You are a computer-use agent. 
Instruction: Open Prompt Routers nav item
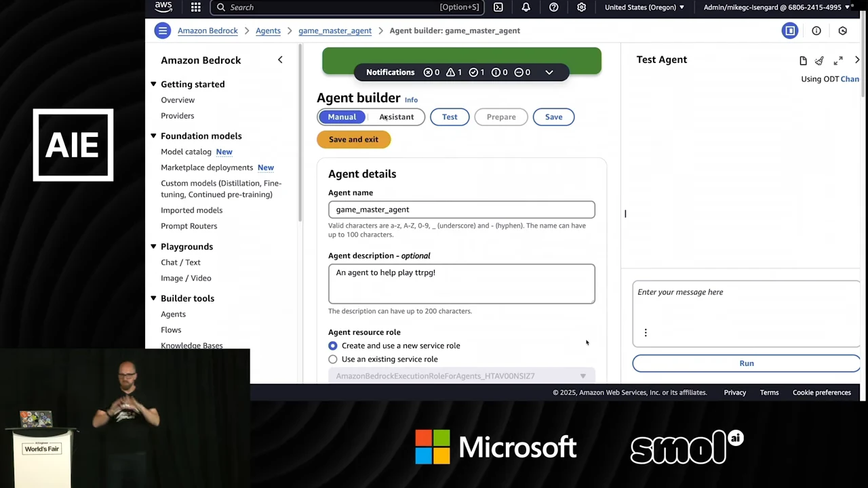pos(189,226)
